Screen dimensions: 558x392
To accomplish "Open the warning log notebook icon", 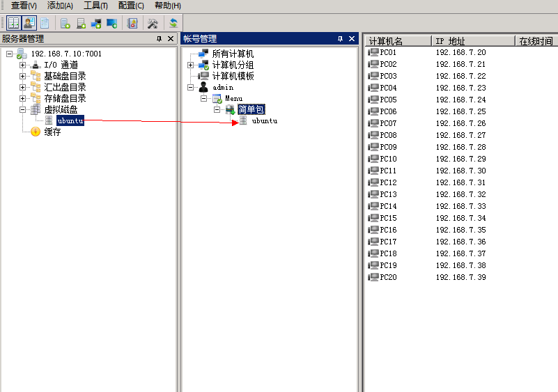I will click(x=132, y=24).
